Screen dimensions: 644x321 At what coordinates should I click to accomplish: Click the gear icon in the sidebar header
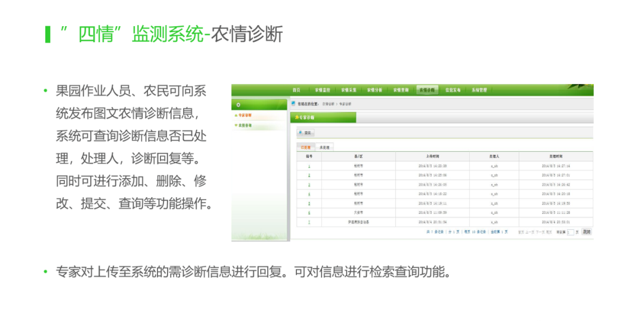[x=238, y=105]
